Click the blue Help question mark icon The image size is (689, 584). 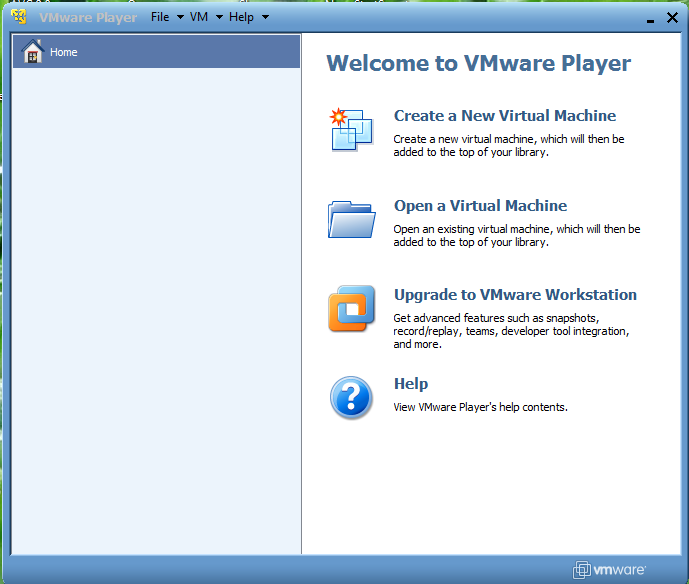[351, 398]
